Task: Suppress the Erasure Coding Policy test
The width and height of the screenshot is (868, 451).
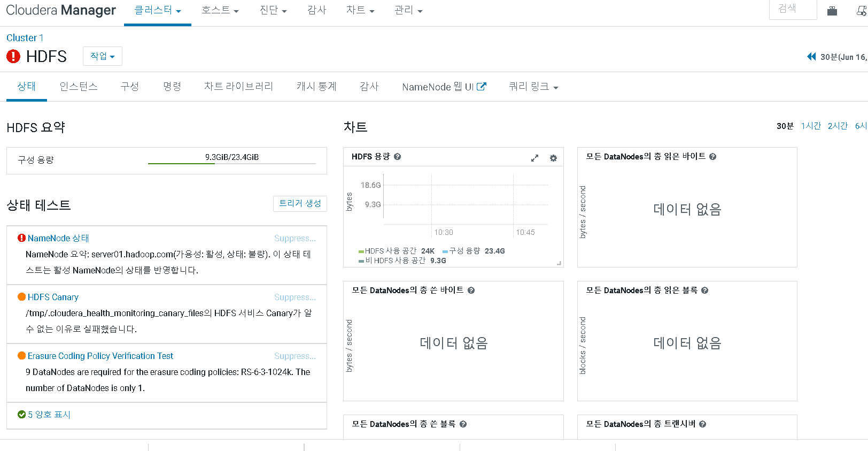Action: click(x=295, y=356)
